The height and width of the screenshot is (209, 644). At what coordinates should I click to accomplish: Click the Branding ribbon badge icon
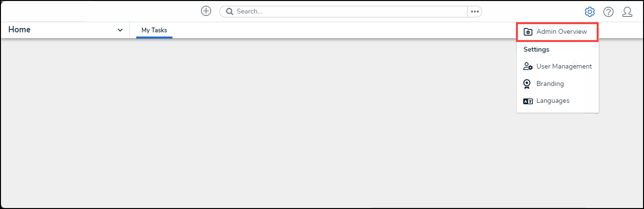[528, 84]
